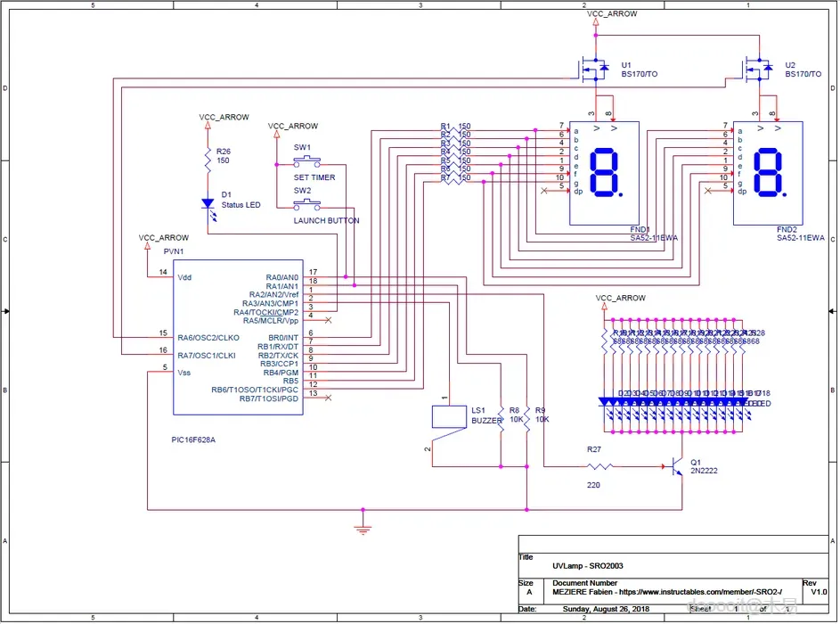840x624 pixels.
Task: Click the title UVLamp - SRO2003
Action: click(588, 565)
